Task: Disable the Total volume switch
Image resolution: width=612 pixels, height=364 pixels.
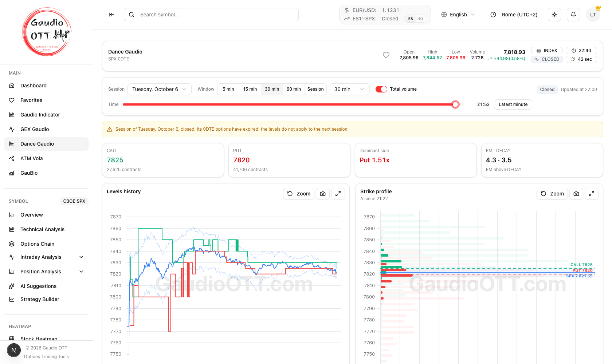Action: [x=381, y=89]
